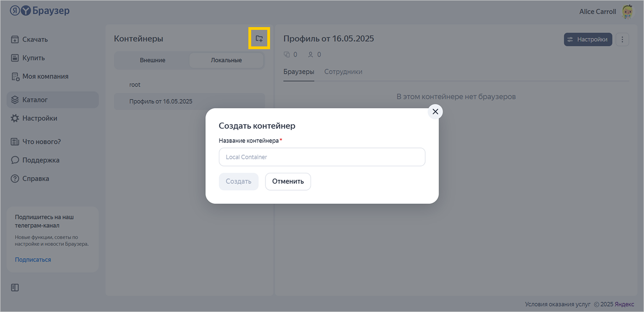Click the Подписаться telegram link
This screenshot has height=312, width=644.
pos(33,260)
